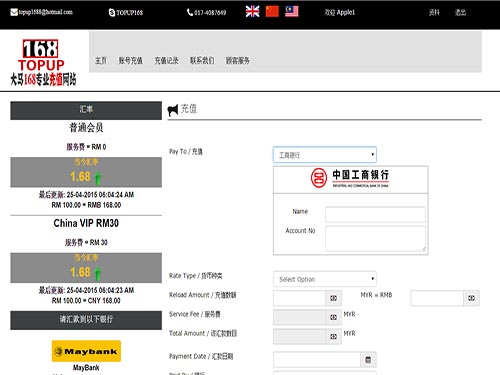Click the 普通会员 heading
The width and height of the screenshot is (500, 375).
[86, 128]
